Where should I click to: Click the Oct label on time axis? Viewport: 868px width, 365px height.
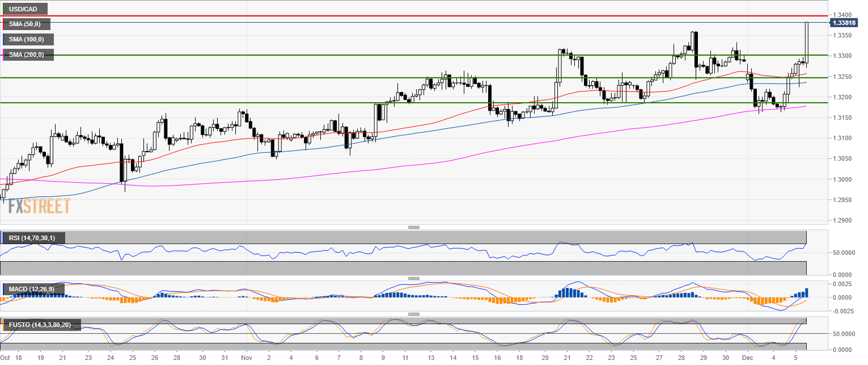(6, 359)
